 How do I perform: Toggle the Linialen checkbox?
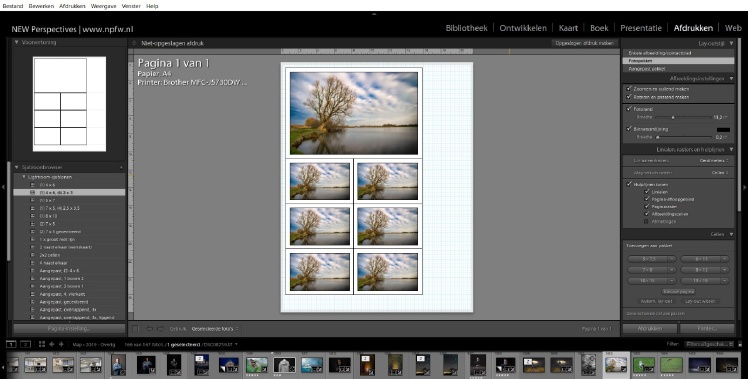[x=647, y=192]
